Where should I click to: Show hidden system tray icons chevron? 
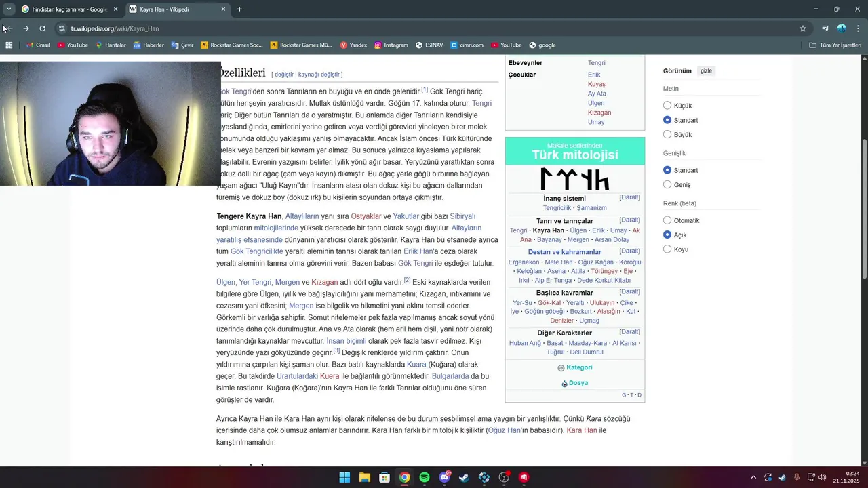pyautogui.click(x=753, y=477)
